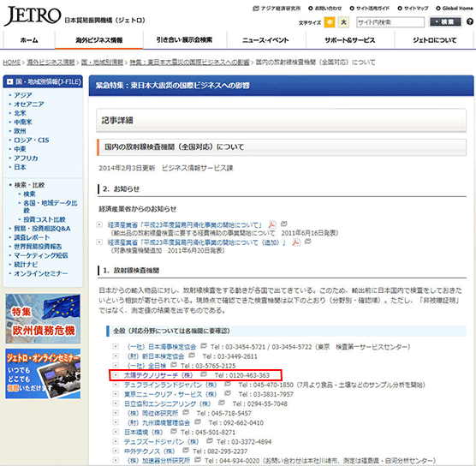Click the JETRO logo
The height and width of the screenshot is (466, 476).
point(33,16)
